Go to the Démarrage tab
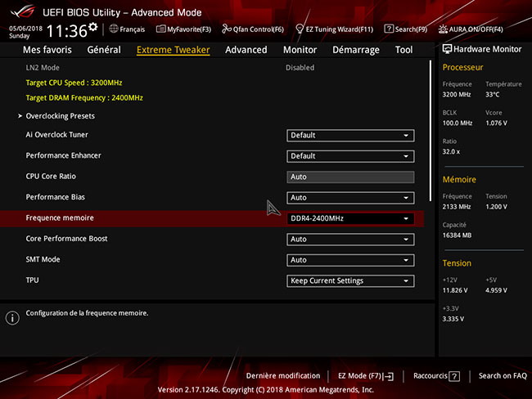Screen dimensions: 532x399 click(x=355, y=50)
